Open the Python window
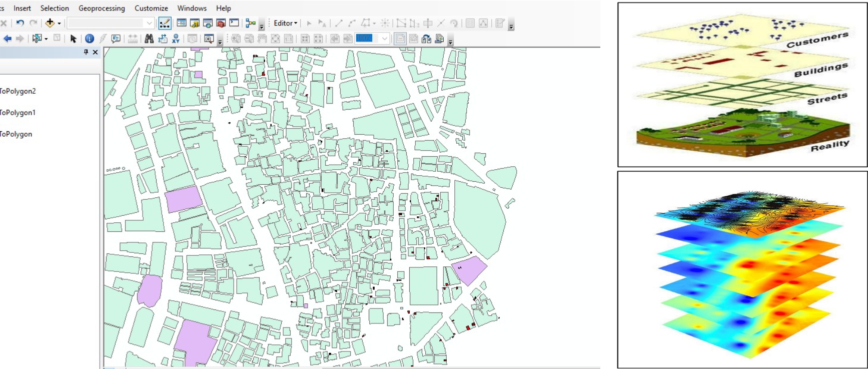Image resolution: width=868 pixels, height=369 pixels. click(234, 23)
